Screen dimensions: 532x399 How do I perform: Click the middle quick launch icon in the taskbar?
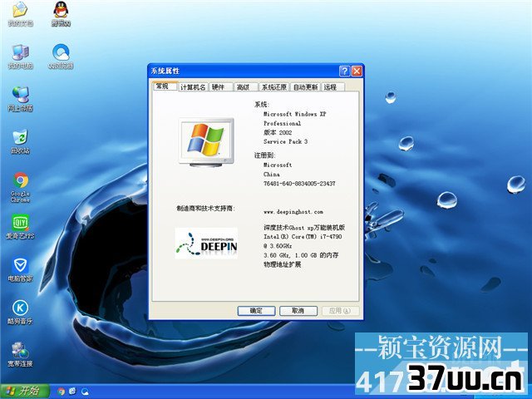pos(73,392)
